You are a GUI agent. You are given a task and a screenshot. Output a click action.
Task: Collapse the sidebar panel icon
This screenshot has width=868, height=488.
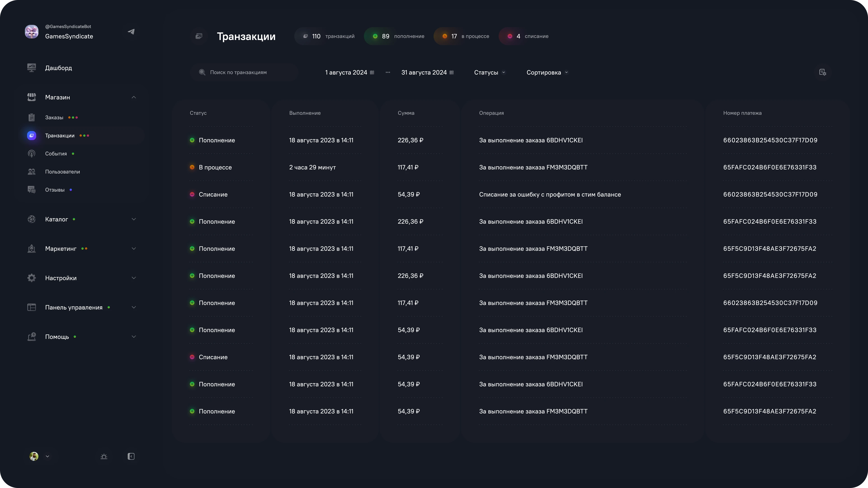click(x=131, y=456)
